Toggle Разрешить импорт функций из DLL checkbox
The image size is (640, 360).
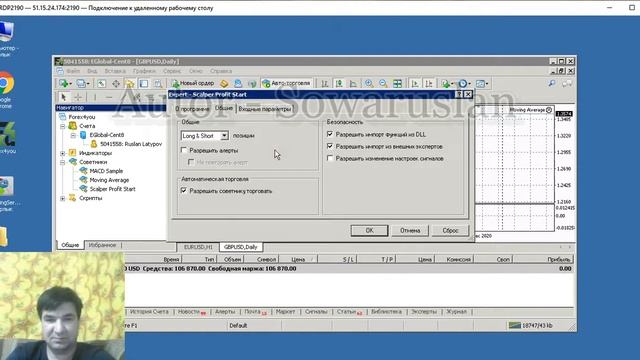330,134
